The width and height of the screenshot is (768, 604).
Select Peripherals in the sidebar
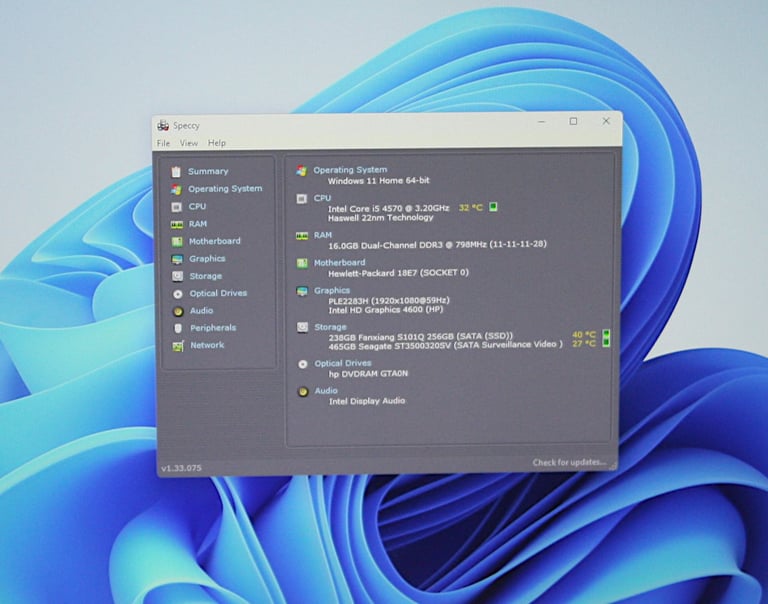click(213, 328)
